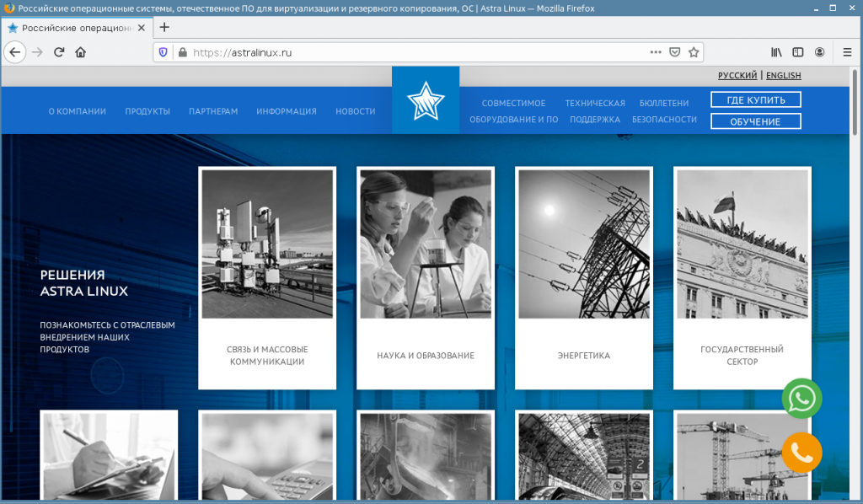Open the Firefox home page

click(80, 52)
